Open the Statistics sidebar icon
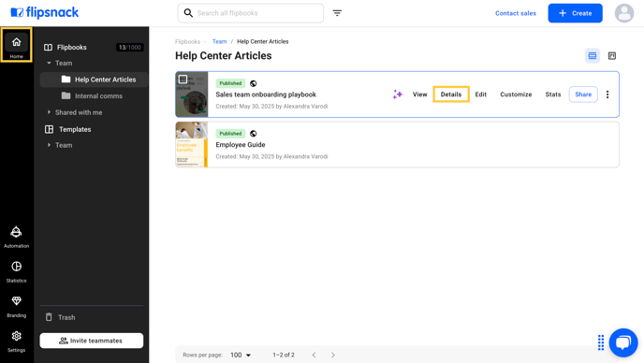This screenshot has height=363, width=644. point(17,272)
